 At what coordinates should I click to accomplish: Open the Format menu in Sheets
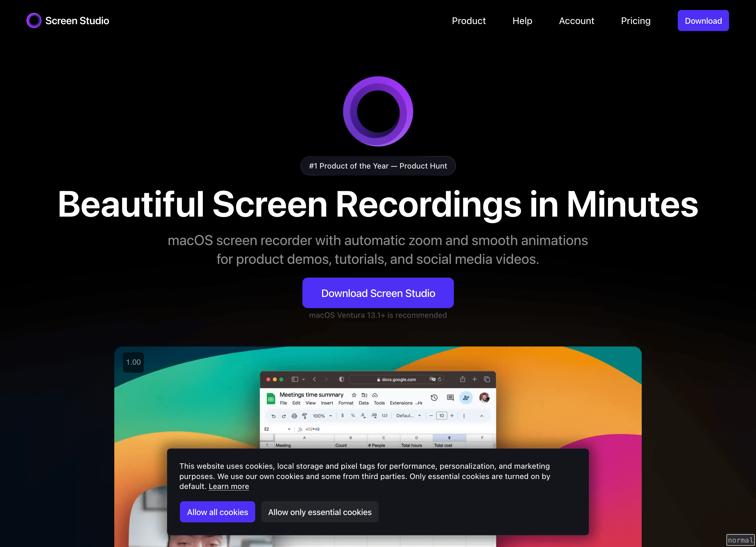pyautogui.click(x=346, y=403)
